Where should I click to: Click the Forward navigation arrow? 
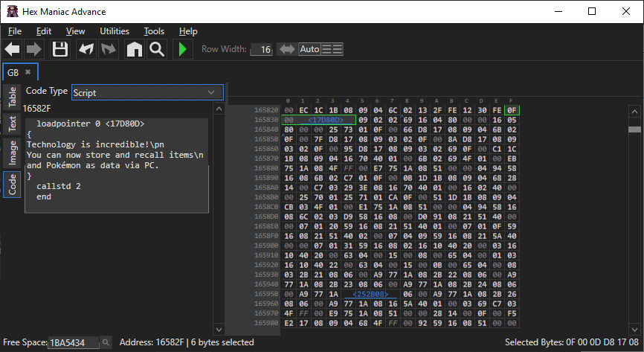point(34,50)
